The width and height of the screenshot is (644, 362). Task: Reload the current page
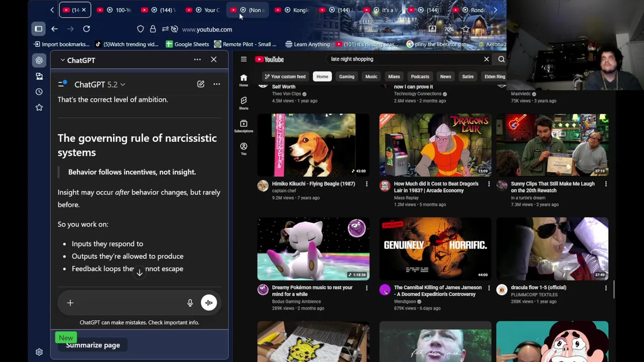click(87, 29)
